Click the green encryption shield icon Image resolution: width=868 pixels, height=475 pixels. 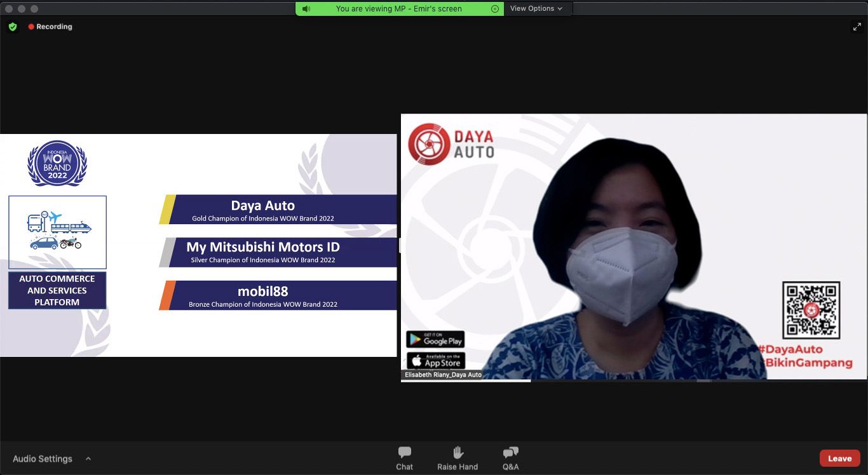(x=13, y=27)
